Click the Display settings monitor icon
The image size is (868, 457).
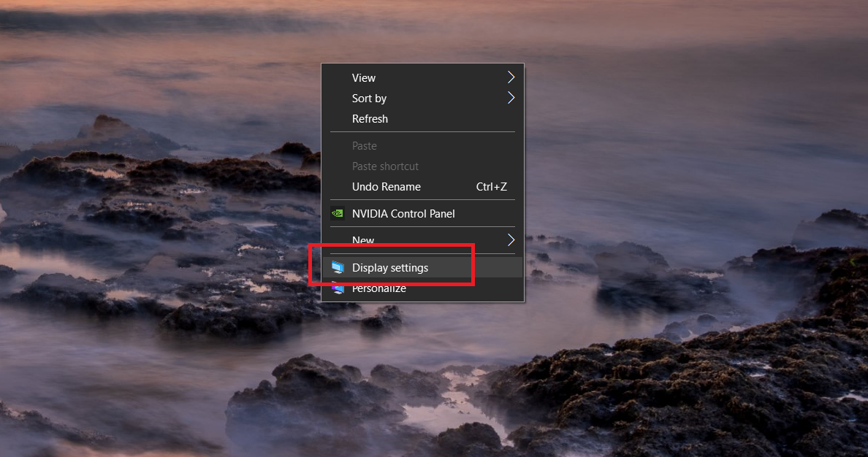point(338,267)
